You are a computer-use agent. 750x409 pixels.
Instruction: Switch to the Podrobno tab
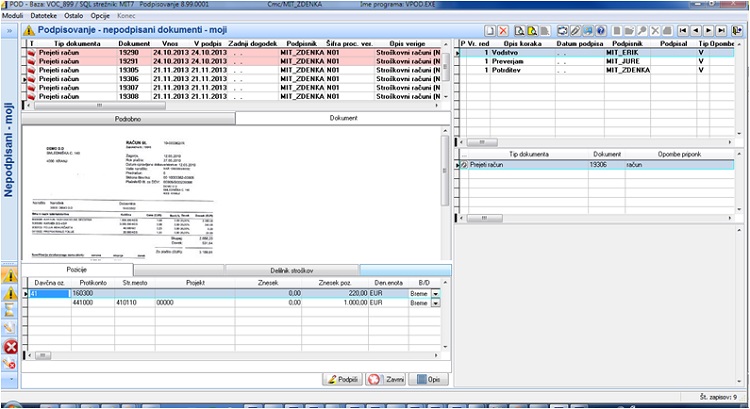tap(128, 119)
